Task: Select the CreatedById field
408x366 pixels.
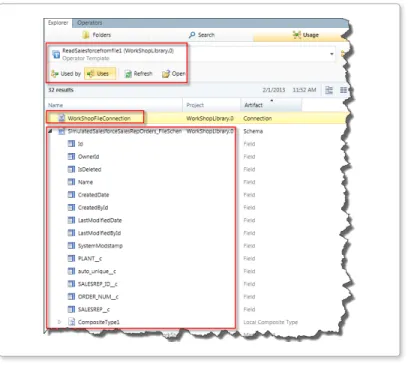Action: click(x=93, y=207)
